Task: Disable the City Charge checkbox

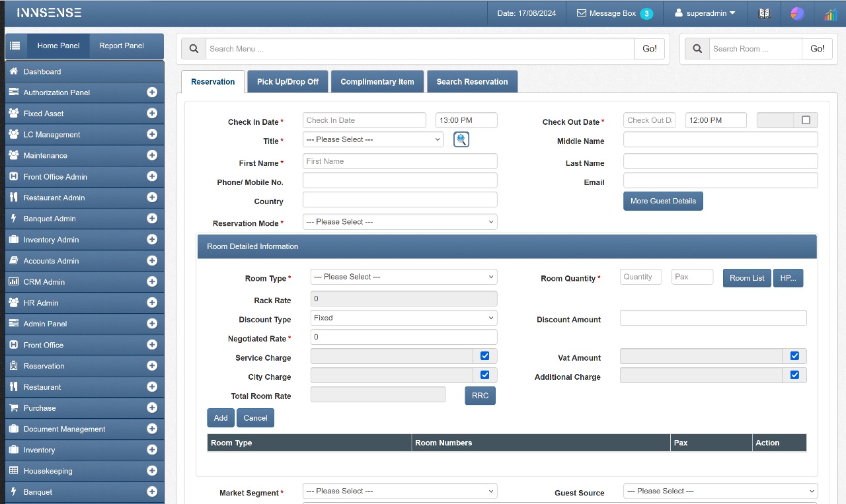Action: [484, 375]
